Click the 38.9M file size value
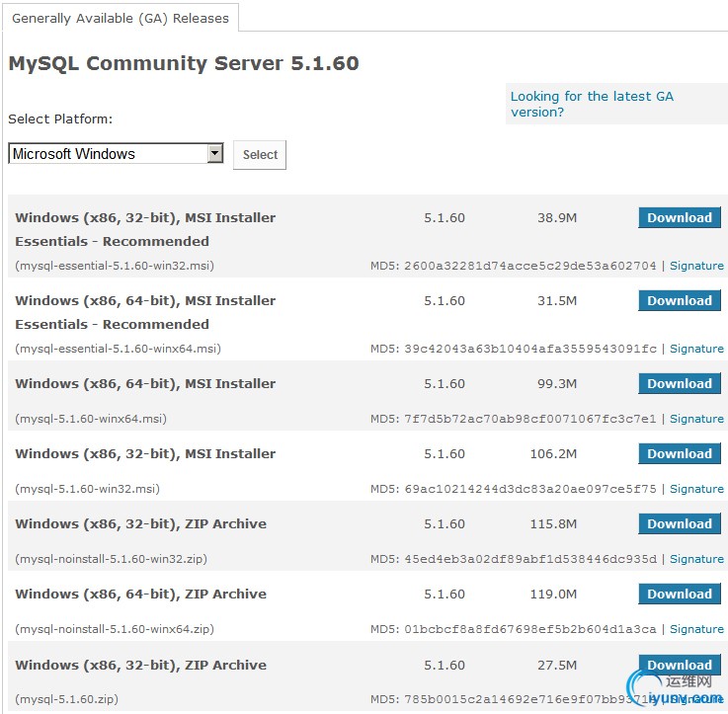728x714 pixels. pyautogui.click(x=557, y=217)
